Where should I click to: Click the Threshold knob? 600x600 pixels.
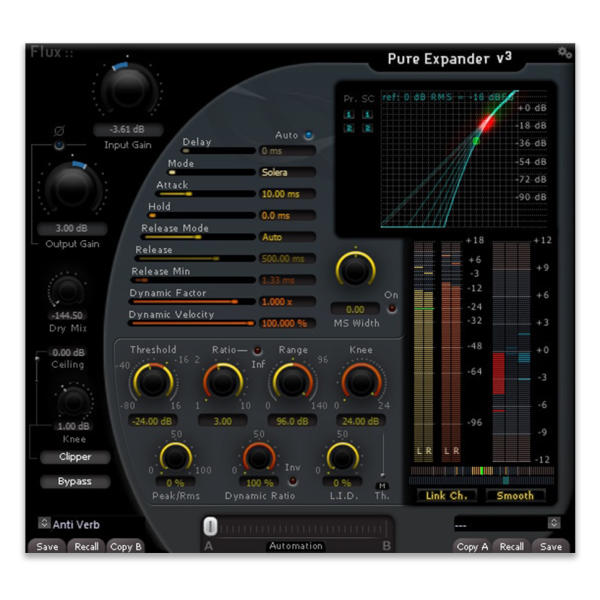[x=153, y=382]
